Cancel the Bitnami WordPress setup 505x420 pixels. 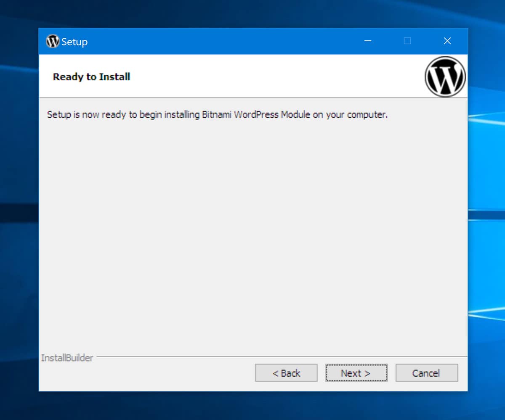[426, 373]
